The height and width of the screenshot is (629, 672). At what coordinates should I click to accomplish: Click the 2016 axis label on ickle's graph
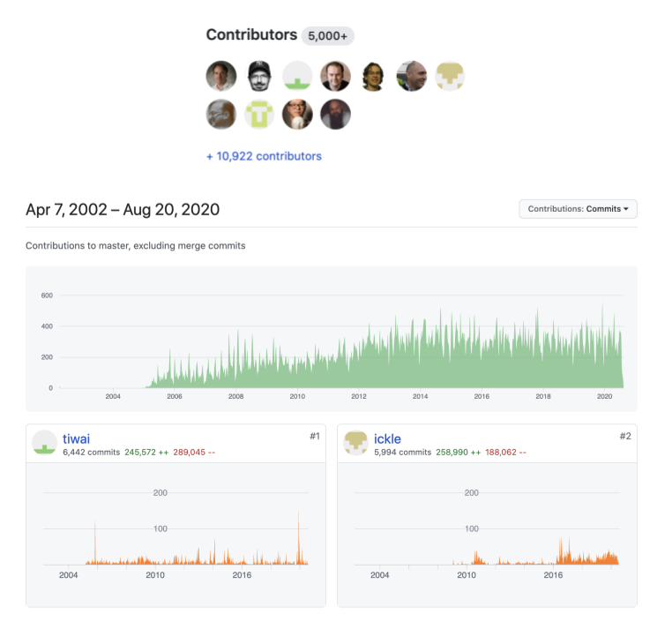(553, 575)
